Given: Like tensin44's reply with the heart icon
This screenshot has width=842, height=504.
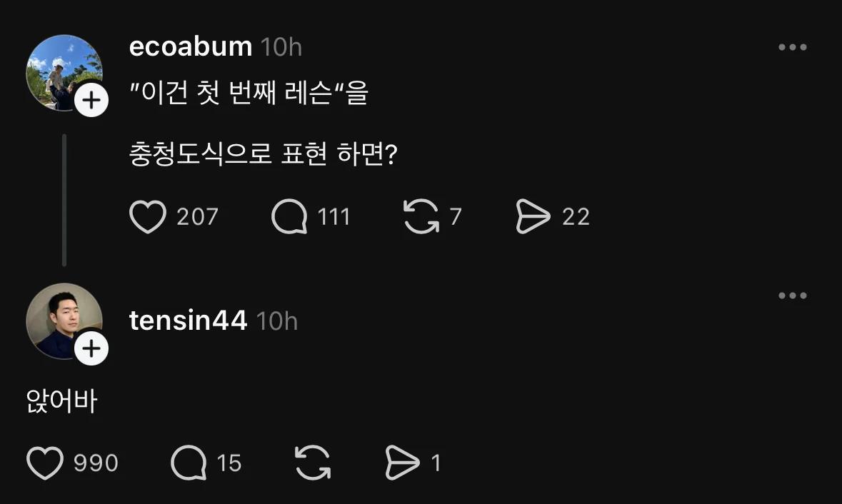Looking at the screenshot, I should tap(44, 463).
